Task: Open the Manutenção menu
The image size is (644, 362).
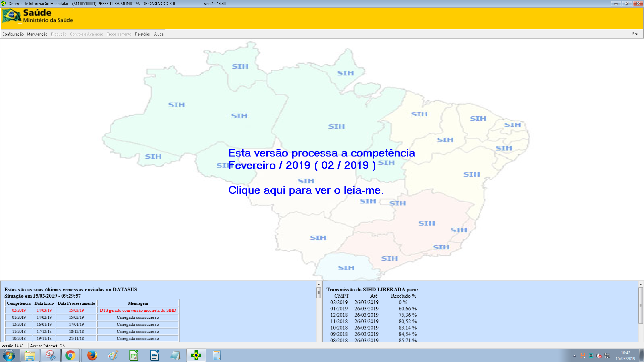Action: [37, 34]
